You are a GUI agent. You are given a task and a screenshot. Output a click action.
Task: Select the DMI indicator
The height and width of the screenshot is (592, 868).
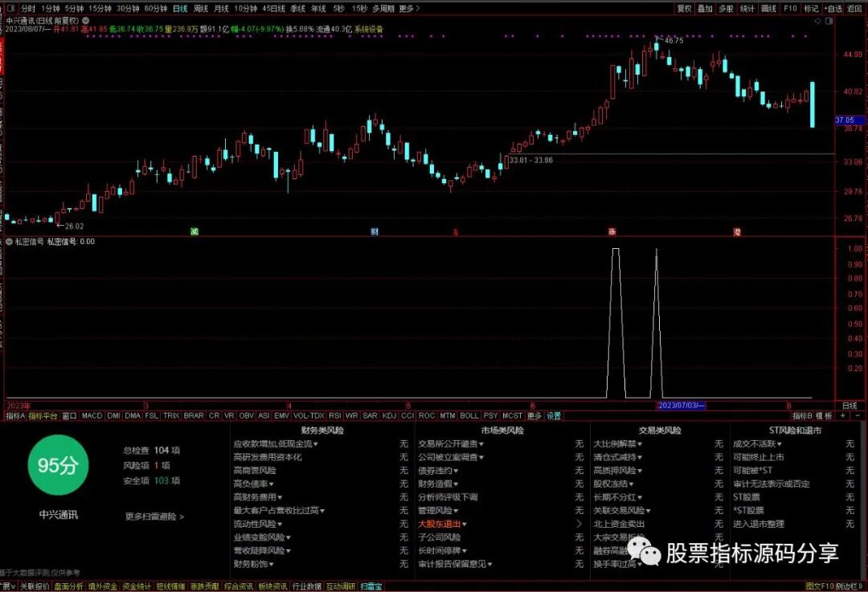(113, 415)
